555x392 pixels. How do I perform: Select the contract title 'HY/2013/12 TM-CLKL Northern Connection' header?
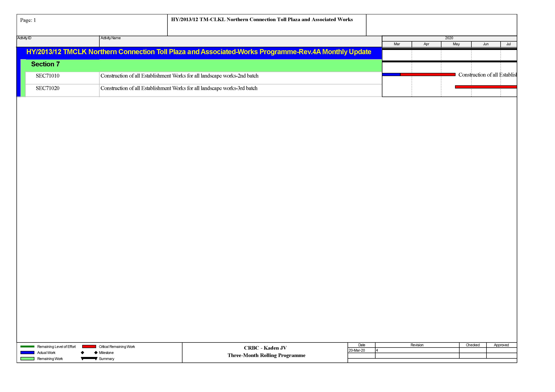(x=262, y=19)
